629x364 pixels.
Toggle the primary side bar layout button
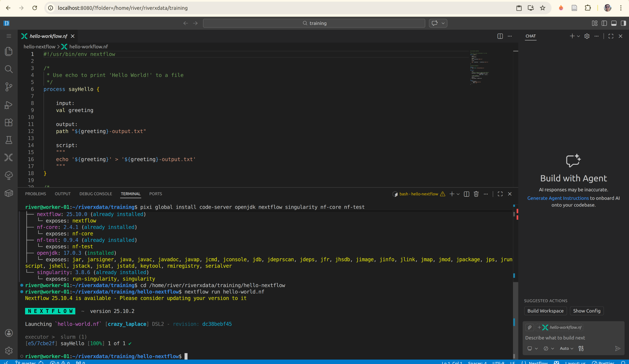(x=604, y=23)
